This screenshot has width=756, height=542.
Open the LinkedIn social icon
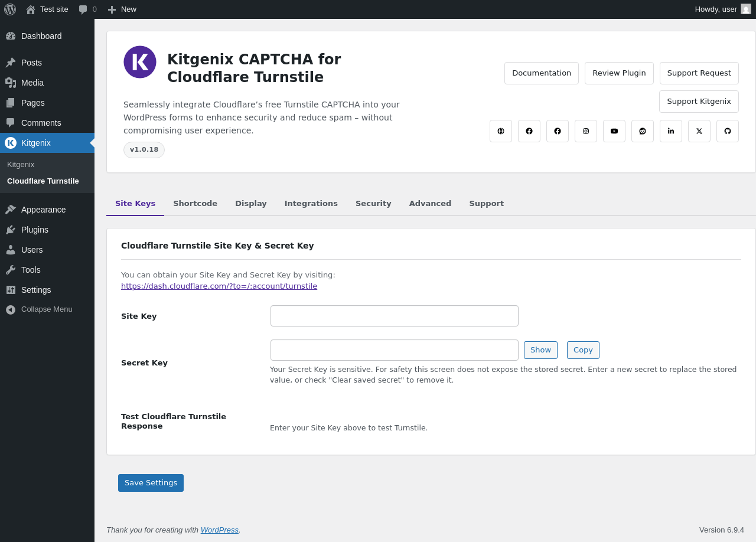pos(671,131)
